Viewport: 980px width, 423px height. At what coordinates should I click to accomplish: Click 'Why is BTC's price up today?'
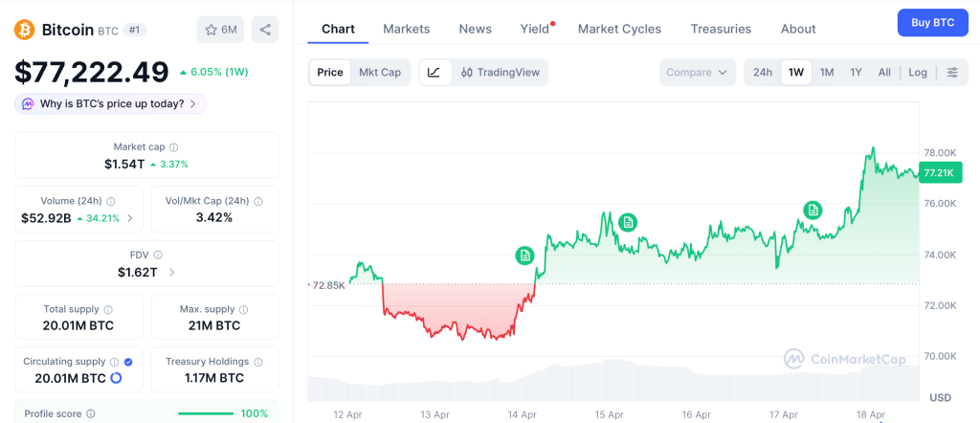pos(111,103)
